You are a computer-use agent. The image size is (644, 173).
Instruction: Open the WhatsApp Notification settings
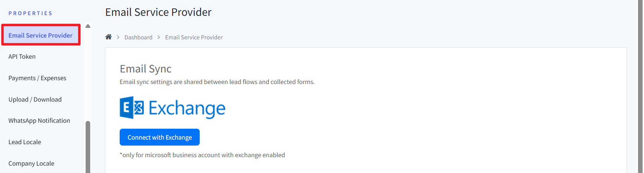[x=39, y=121]
